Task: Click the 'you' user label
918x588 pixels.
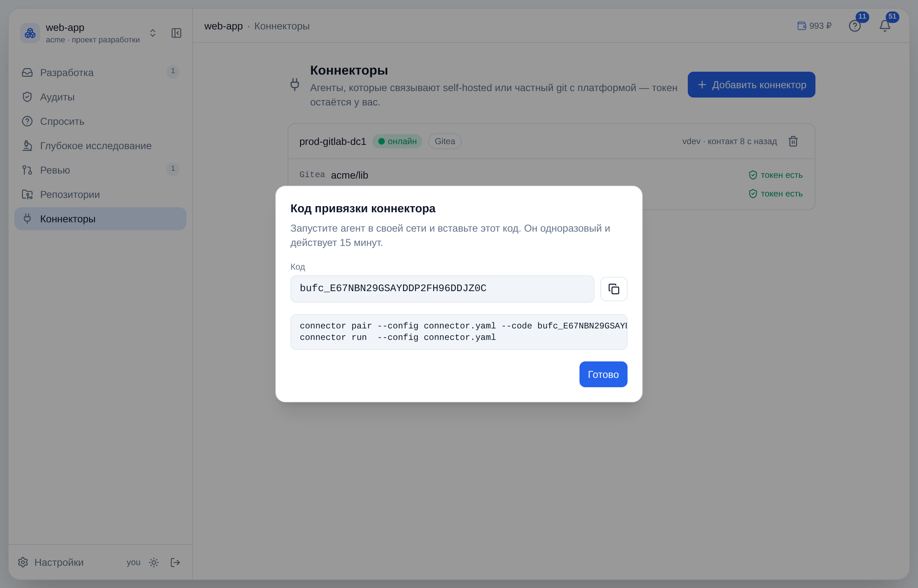Action: tap(133, 563)
